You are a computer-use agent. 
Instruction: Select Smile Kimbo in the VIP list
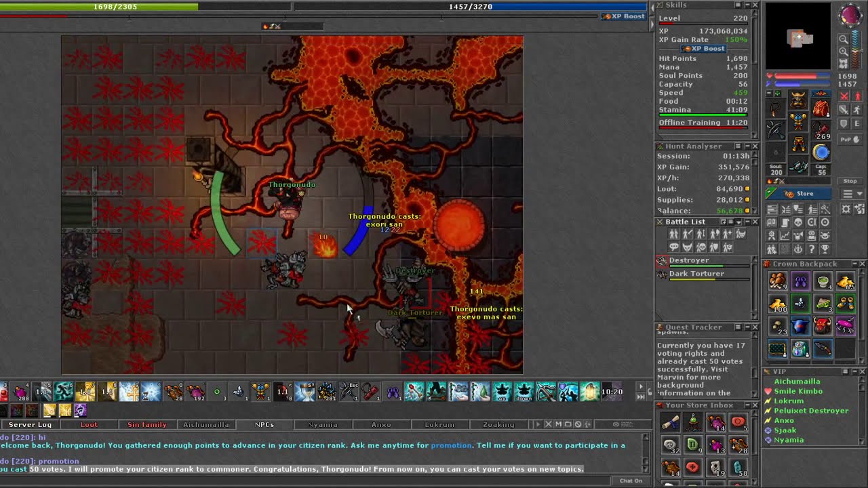coord(798,391)
